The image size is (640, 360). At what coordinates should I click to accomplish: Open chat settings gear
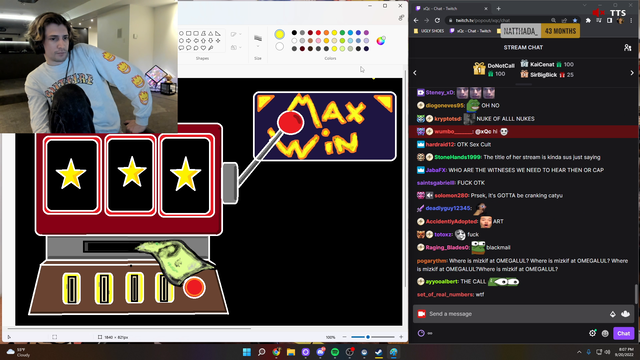592,333
